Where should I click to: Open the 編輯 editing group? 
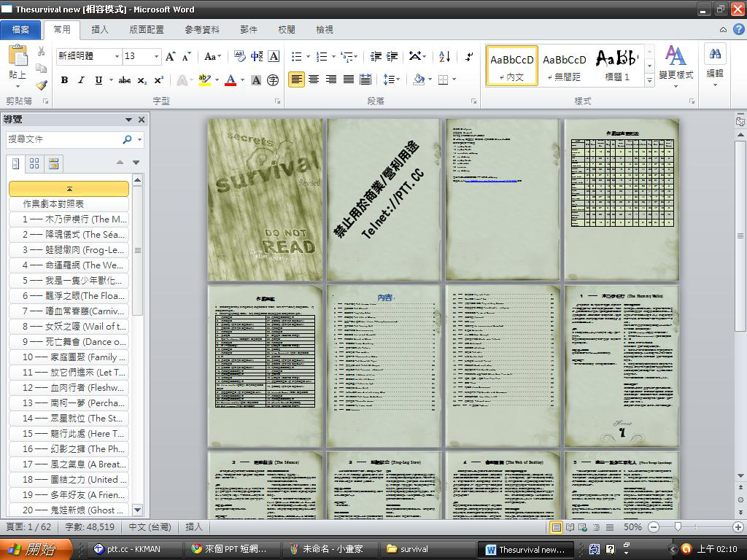coord(715,66)
